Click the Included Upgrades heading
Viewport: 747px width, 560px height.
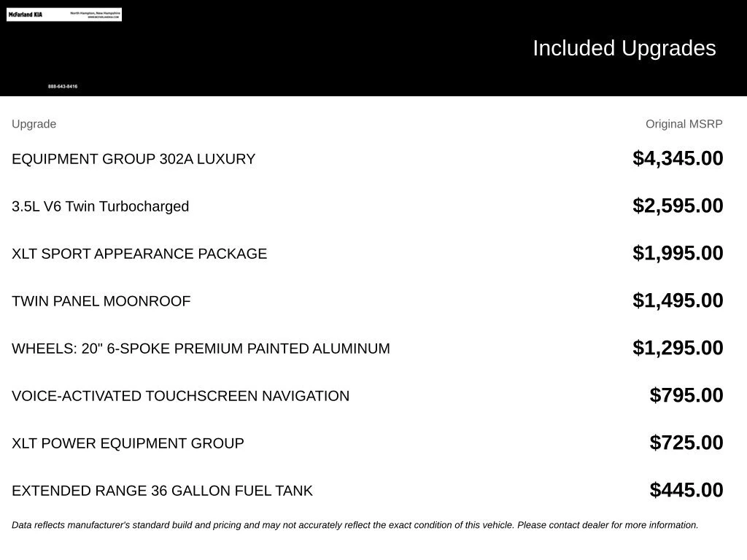tap(624, 49)
